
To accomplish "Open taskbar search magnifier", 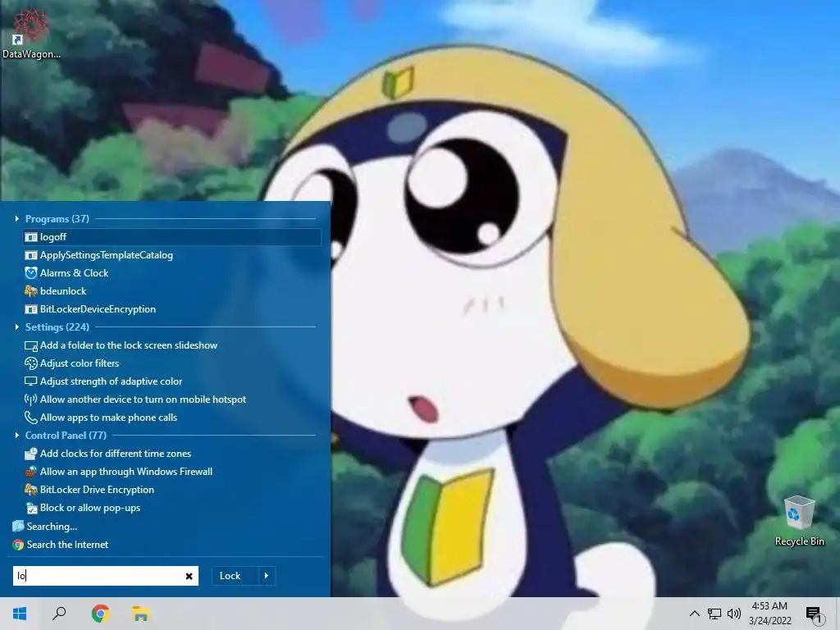I will point(59,614).
